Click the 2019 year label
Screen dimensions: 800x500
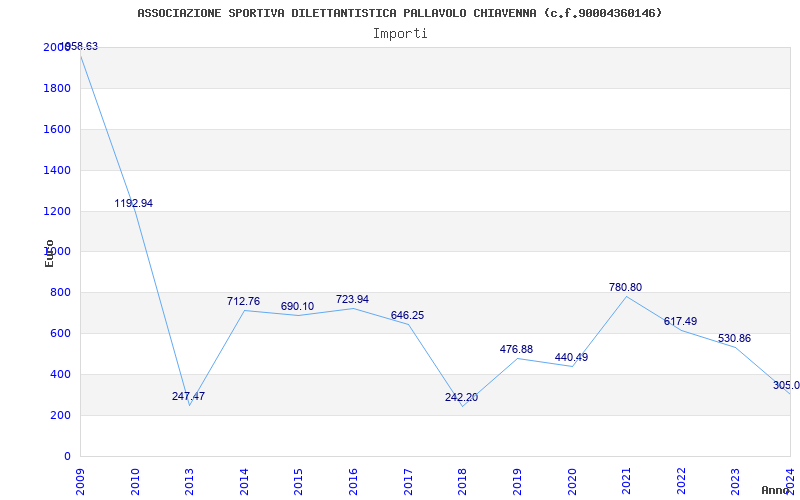pos(517,482)
